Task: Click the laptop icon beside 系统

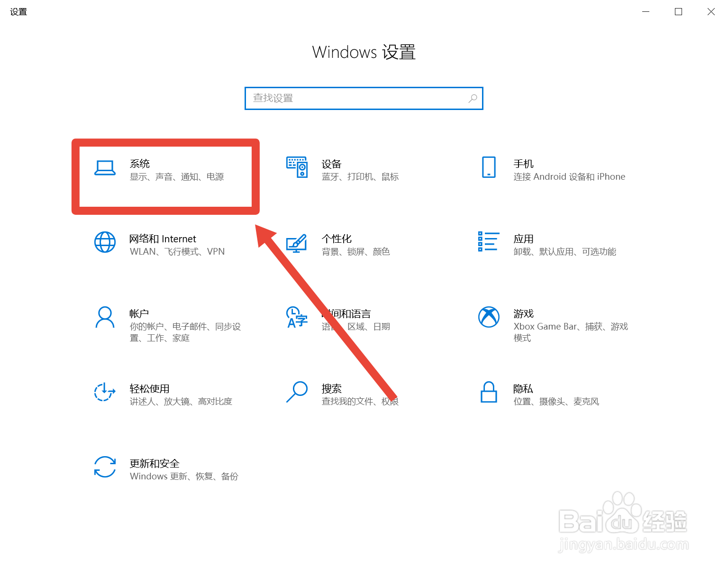Action: point(105,168)
